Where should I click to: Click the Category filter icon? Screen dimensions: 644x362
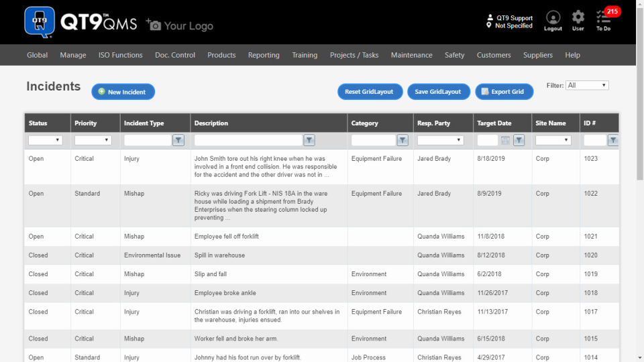(402, 140)
